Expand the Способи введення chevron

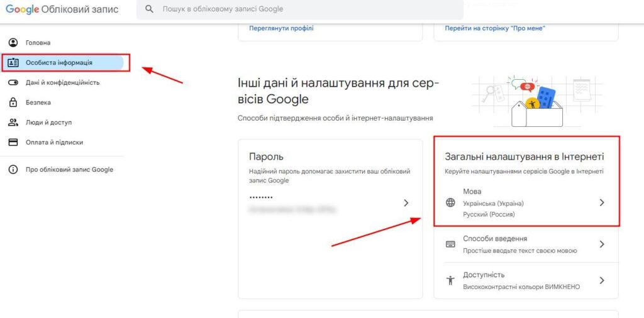(x=602, y=244)
